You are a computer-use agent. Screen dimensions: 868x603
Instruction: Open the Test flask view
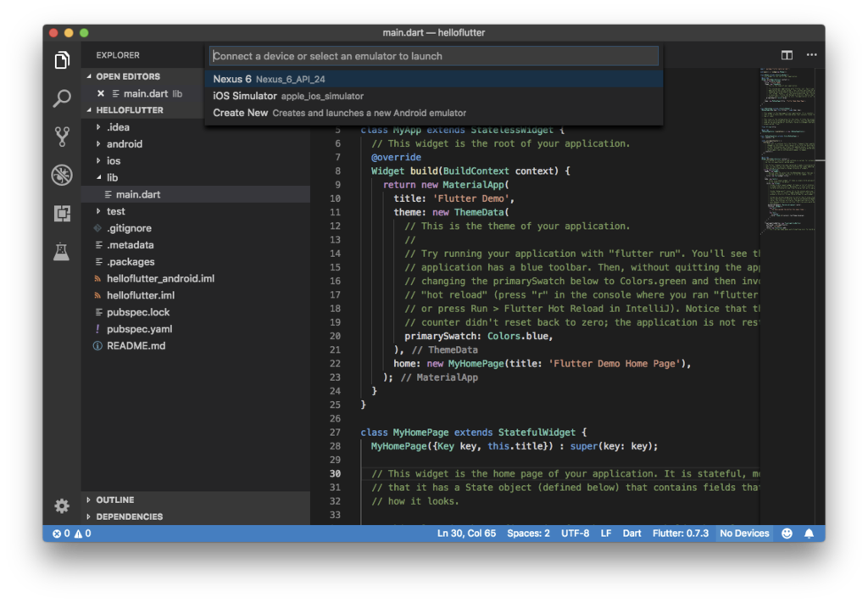61,251
